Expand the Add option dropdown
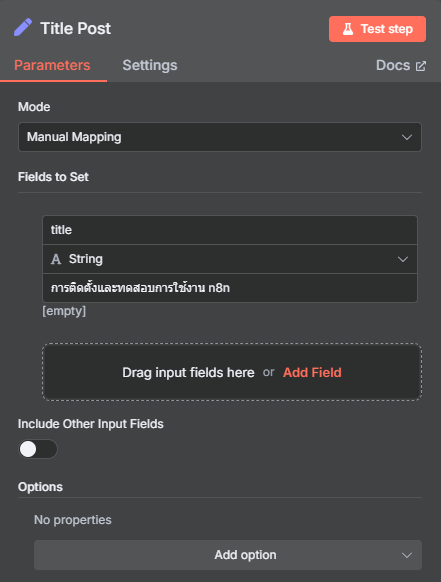The height and width of the screenshot is (582, 441). [228, 555]
